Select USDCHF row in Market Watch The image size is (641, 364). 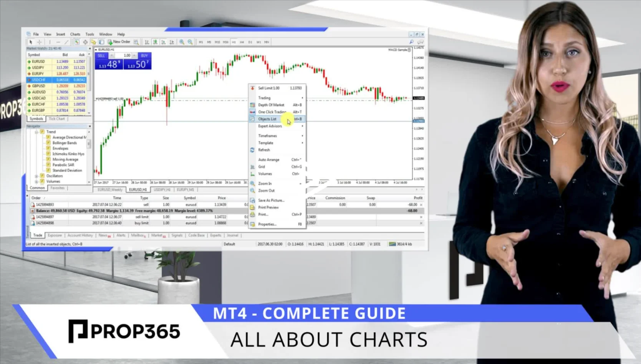point(57,80)
